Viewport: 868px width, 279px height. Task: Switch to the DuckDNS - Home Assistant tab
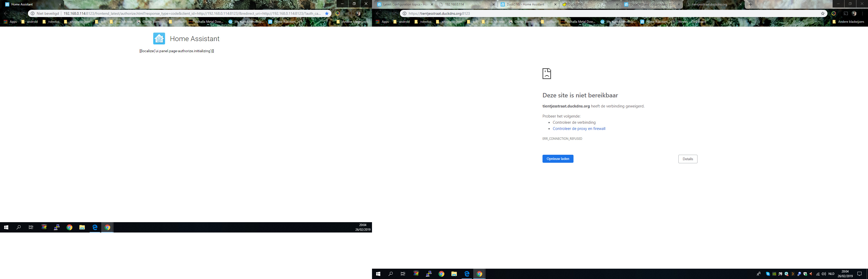(x=528, y=4)
